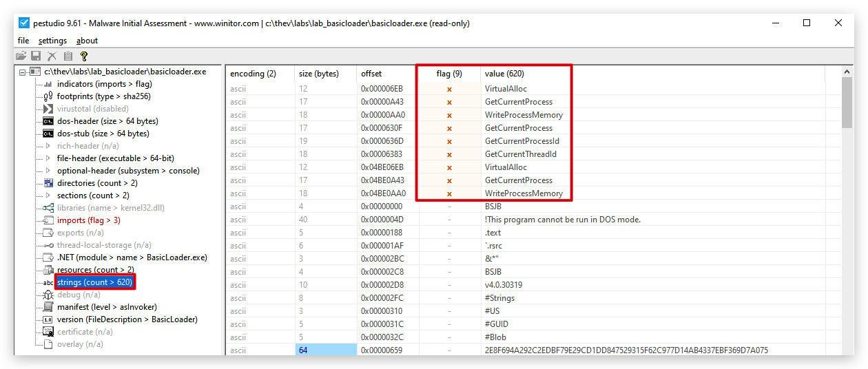Click offset cell 0x000006EB
Screen dimensions: 868x369
click(x=383, y=89)
